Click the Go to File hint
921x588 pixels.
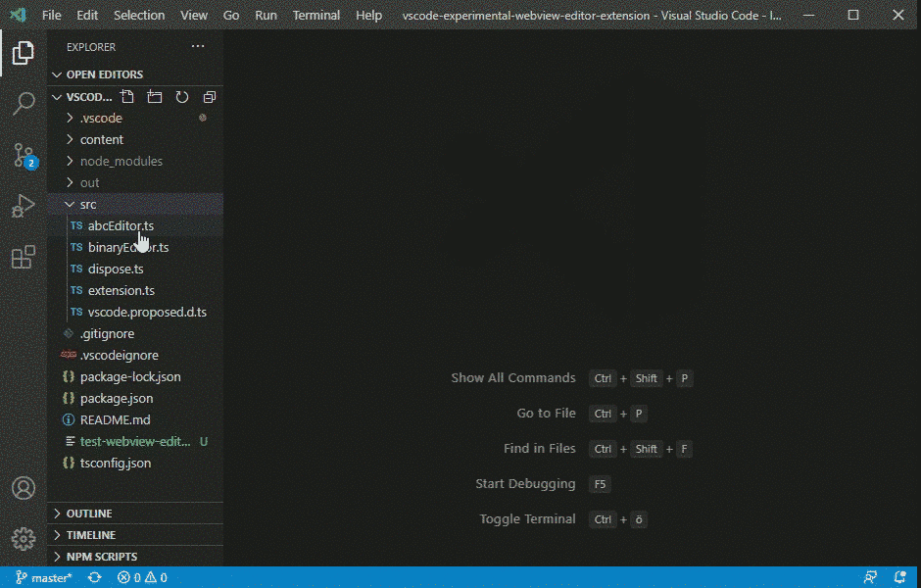point(546,414)
